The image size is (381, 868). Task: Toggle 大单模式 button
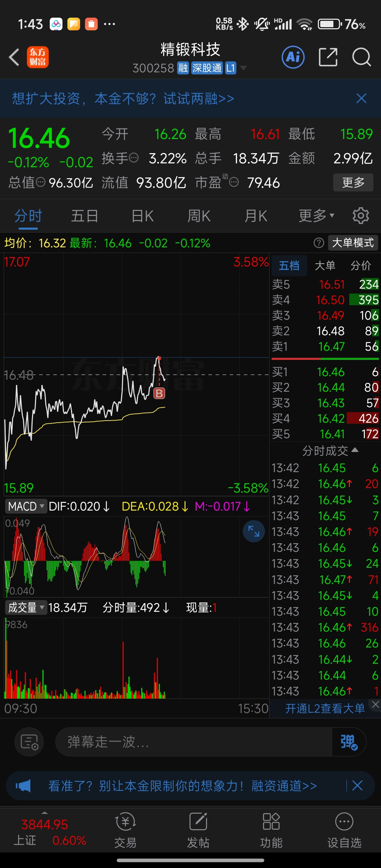pyautogui.click(x=353, y=243)
